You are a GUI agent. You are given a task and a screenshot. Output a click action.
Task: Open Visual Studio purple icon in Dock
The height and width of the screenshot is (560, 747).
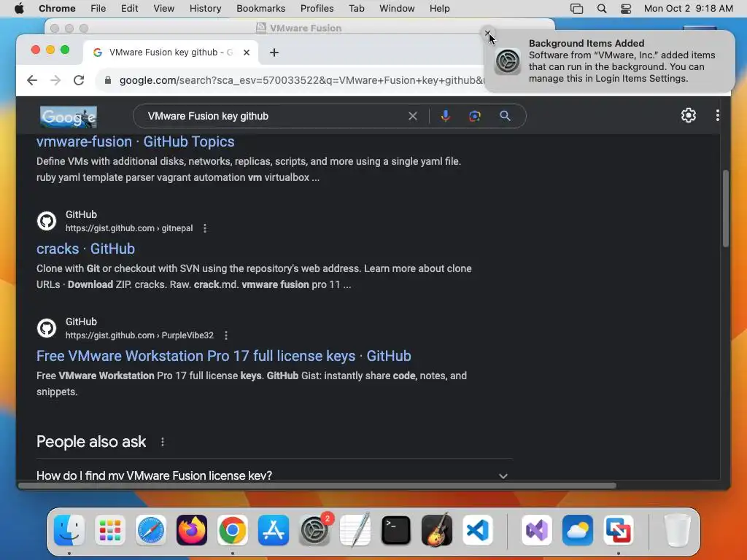coord(537,530)
